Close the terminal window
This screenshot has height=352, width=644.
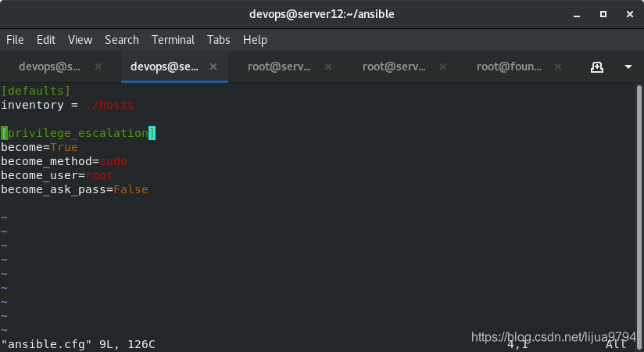pos(630,14)
